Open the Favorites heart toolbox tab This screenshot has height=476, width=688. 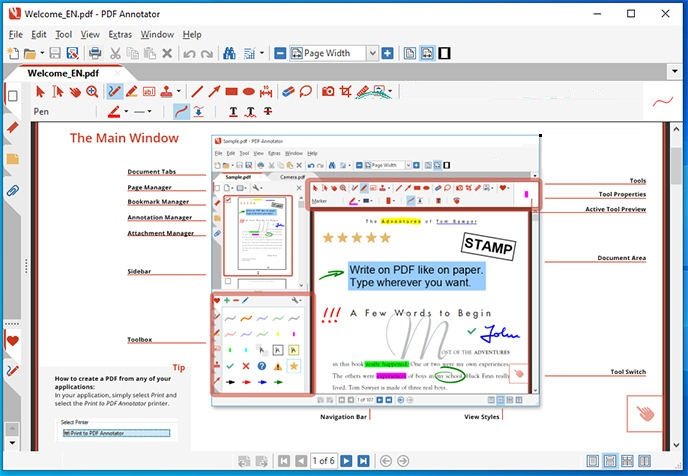click(13, 341)
